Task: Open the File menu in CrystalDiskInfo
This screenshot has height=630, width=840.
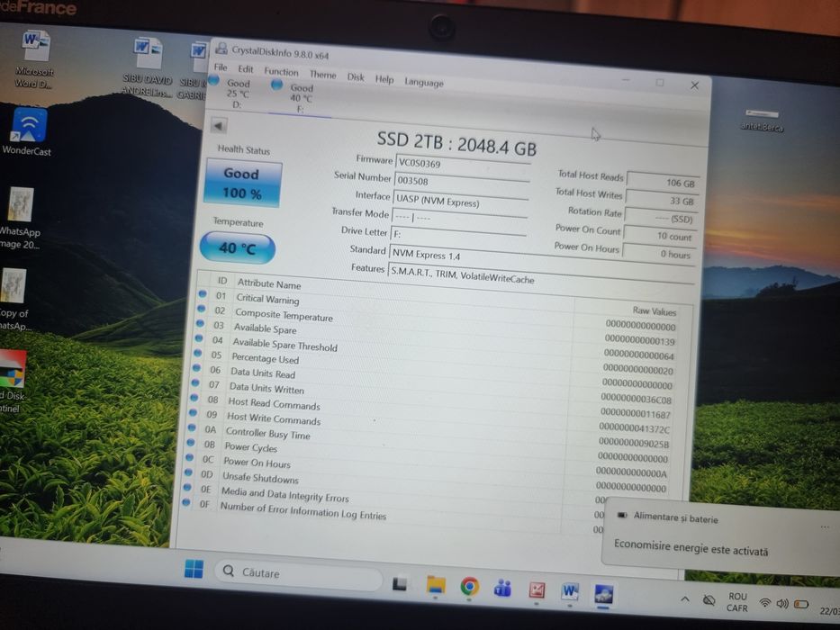Action: click(221, 67)
